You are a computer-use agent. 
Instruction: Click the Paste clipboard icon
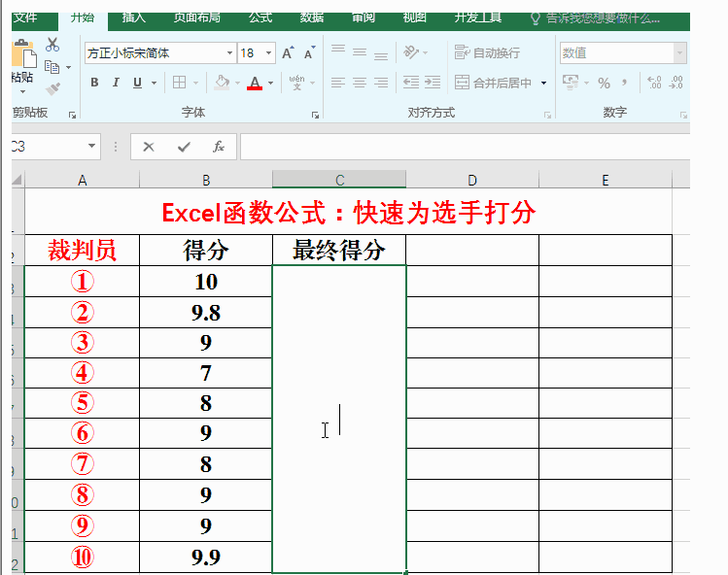23,53
